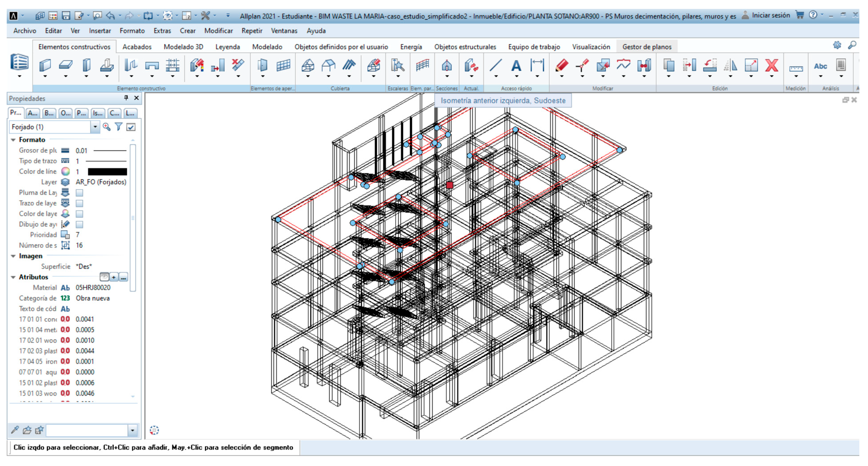The image size is (868, 466).
Task: Toggle the Trazo de layer checkbox
Action: tap(79, 203)
